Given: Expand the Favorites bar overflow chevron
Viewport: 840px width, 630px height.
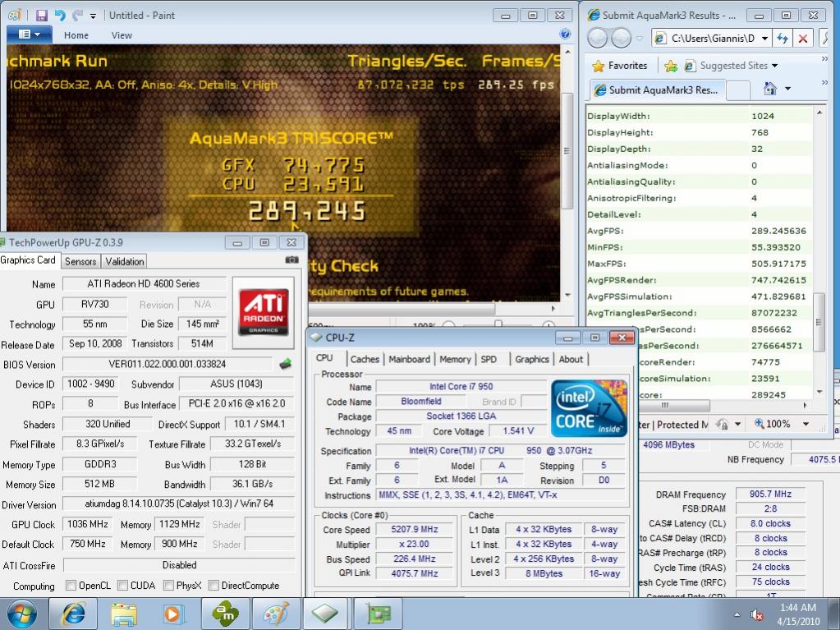Looking at the screenshot, I should [824, 59].
